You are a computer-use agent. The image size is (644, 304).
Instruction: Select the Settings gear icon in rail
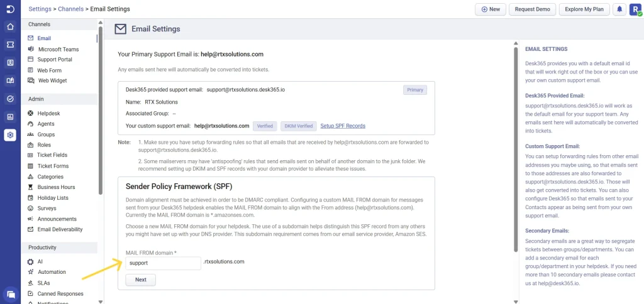[10, 135]
